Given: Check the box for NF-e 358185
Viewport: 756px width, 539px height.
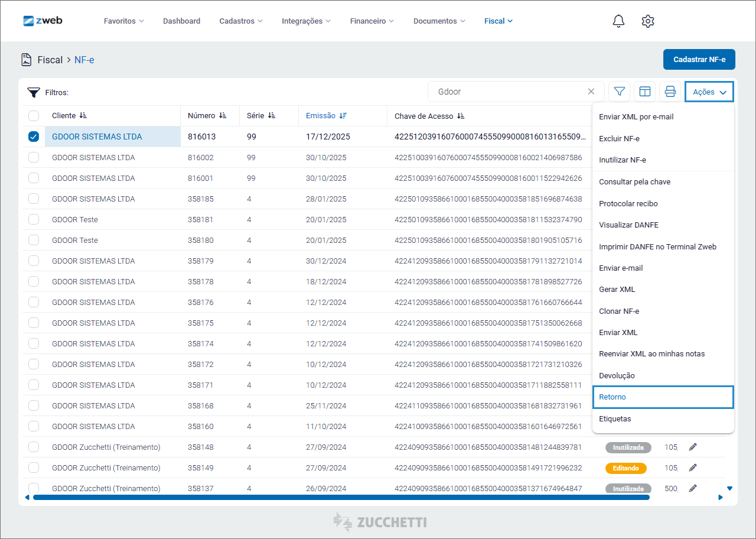Looking at the screenshot, I should 34,199.
